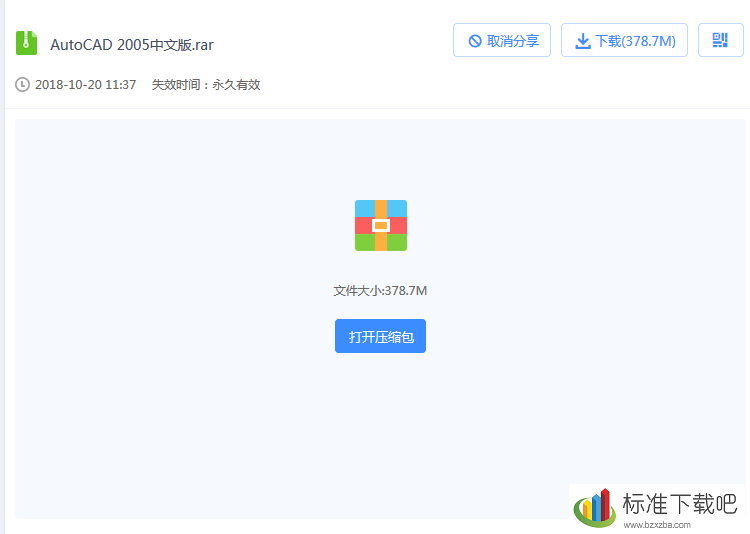Viewport: 750px width, 534px height.
Task: Click the 取消分享 cancel share button
Action: click(502, 40)
